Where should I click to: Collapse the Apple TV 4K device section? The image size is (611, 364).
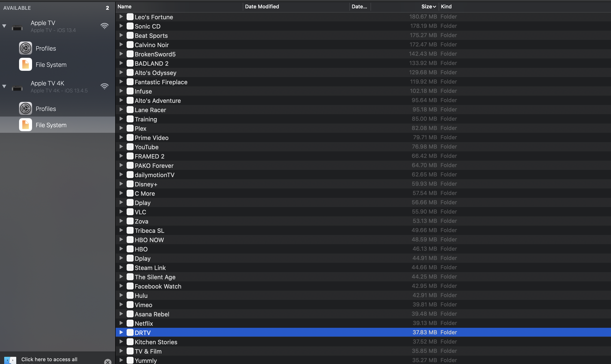coord(4,86)
